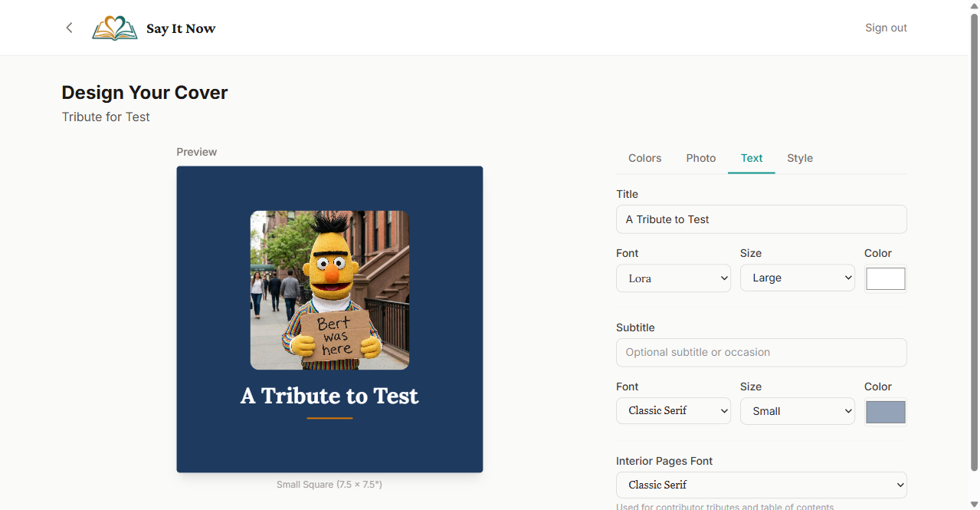
Task: Click the optional subtitle input field
Action: pyautogui.click(x=761, y=352)
